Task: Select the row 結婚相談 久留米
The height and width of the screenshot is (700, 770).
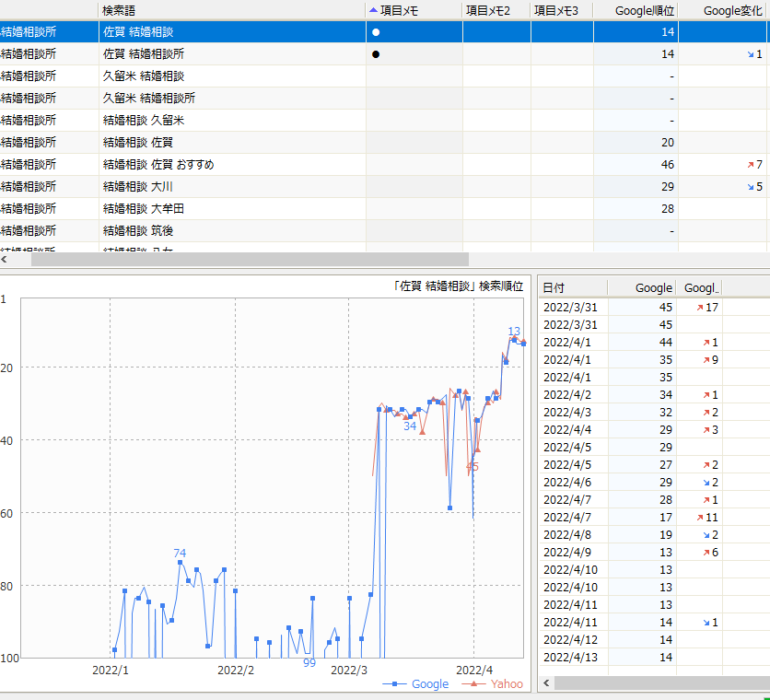Action: [385, 121]
